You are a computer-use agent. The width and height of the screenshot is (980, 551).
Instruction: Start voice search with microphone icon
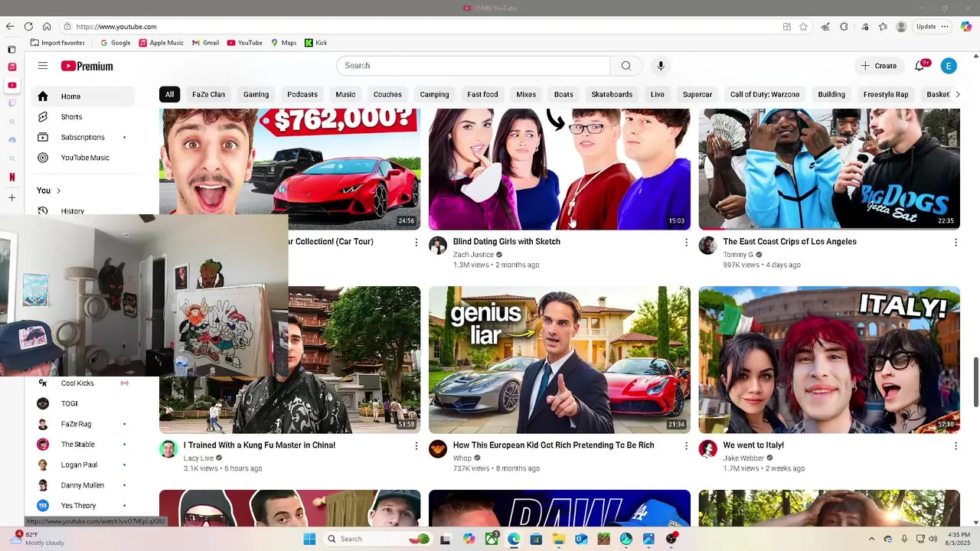pyautogui.click(x=661, y=66)
